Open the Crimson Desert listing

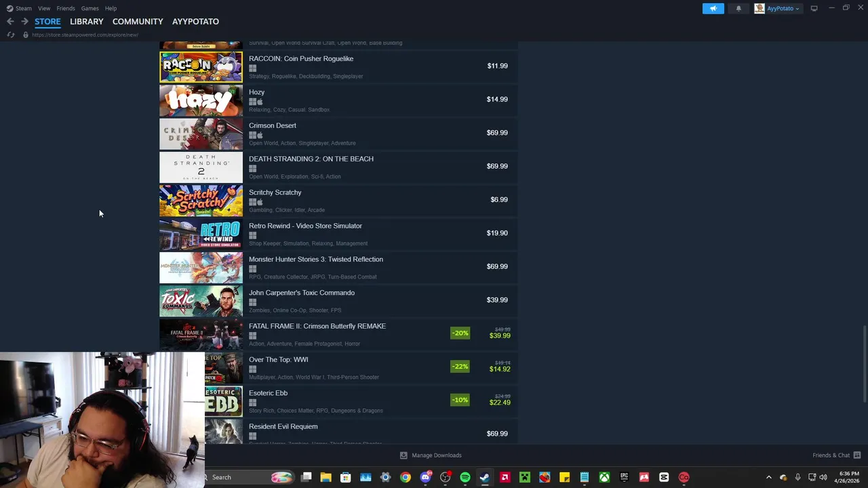click(x=338, y=133)
